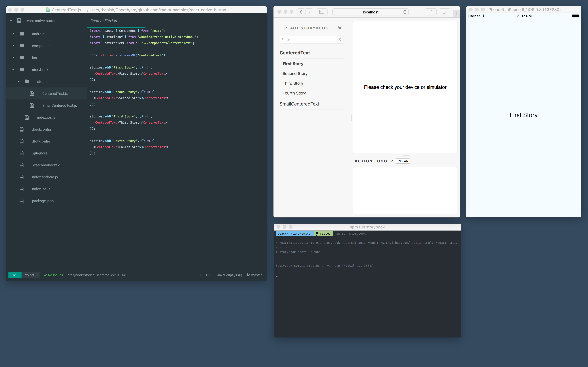Click the Filter input field

tap(308, 40)
